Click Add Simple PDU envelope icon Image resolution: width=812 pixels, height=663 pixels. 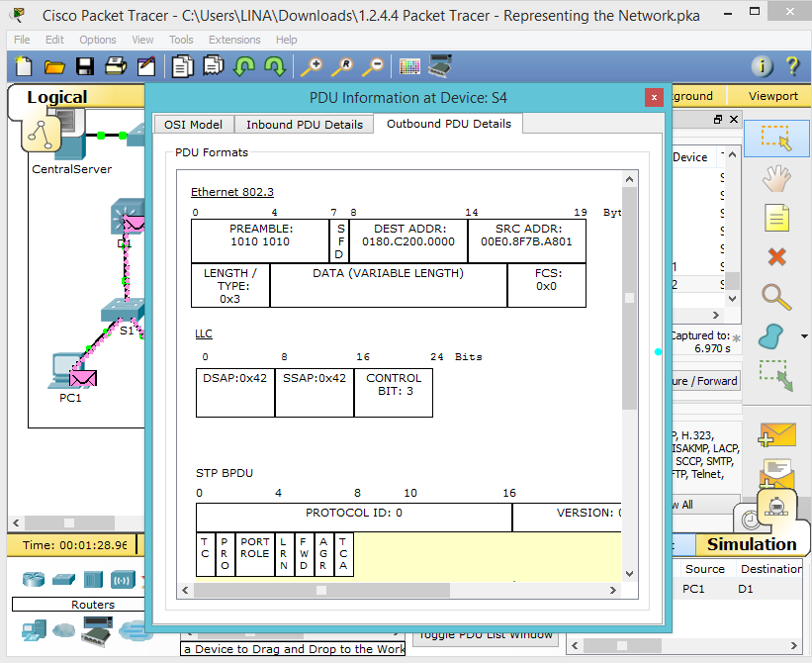(x=776, y=433)
